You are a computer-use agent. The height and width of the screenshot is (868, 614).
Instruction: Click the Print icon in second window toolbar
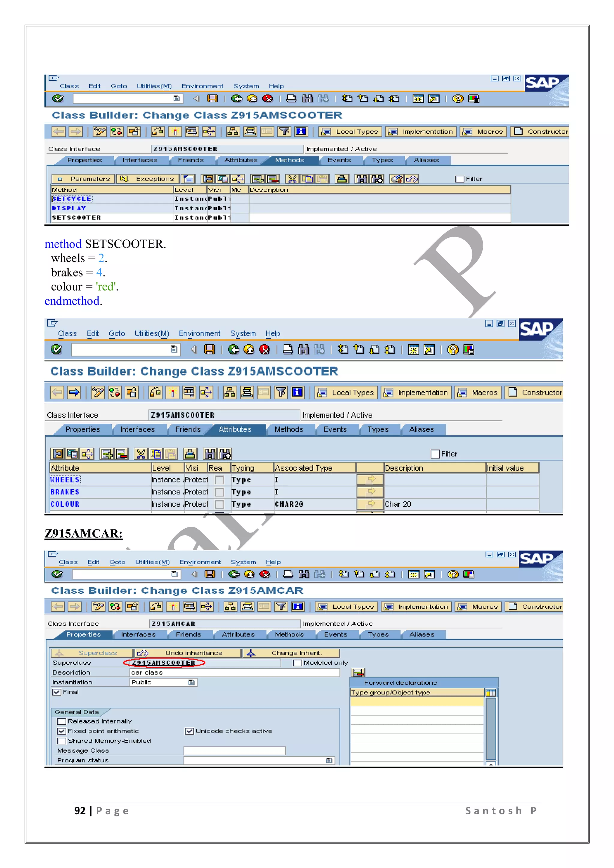[x=288, y=350]
